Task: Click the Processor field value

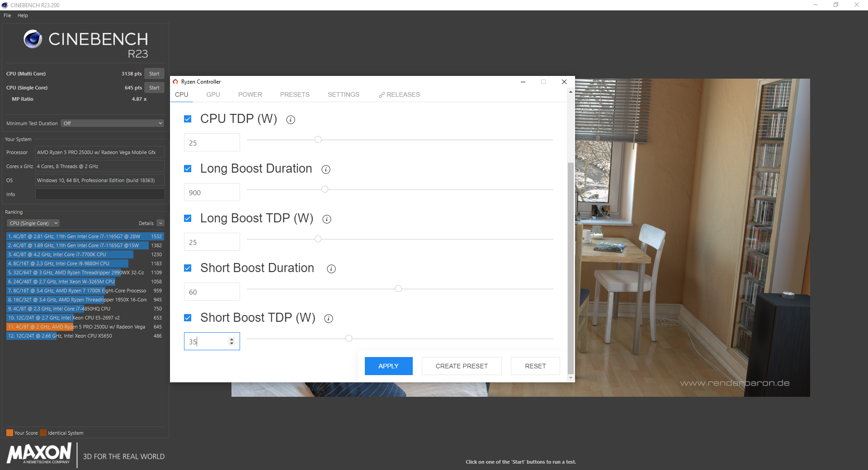Action: [100, 152]
